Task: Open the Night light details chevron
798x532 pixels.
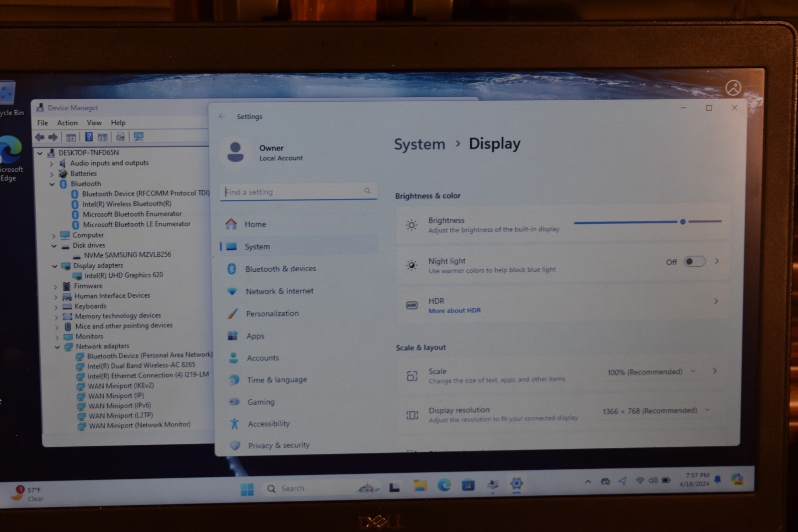Action: (717, 261)
